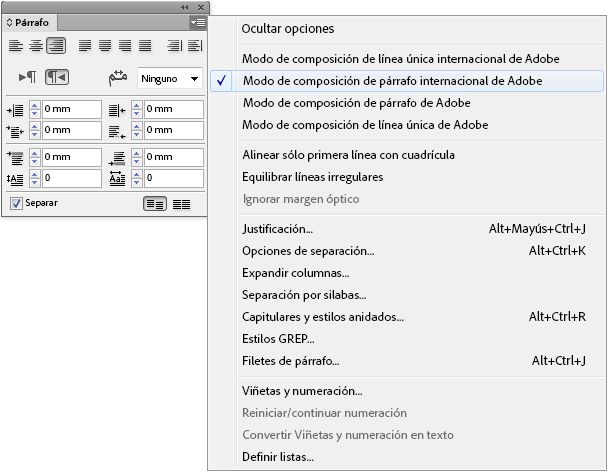Set left-to-right paragraph direction

tap(27, 77)
